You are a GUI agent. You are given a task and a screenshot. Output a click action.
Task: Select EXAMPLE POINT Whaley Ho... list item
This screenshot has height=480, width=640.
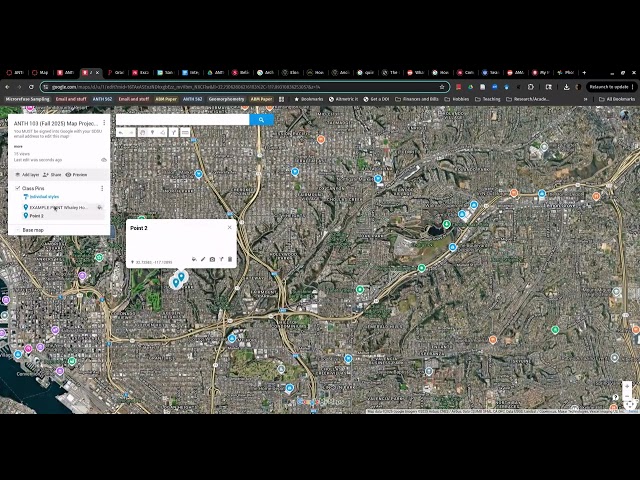(58, 207)
